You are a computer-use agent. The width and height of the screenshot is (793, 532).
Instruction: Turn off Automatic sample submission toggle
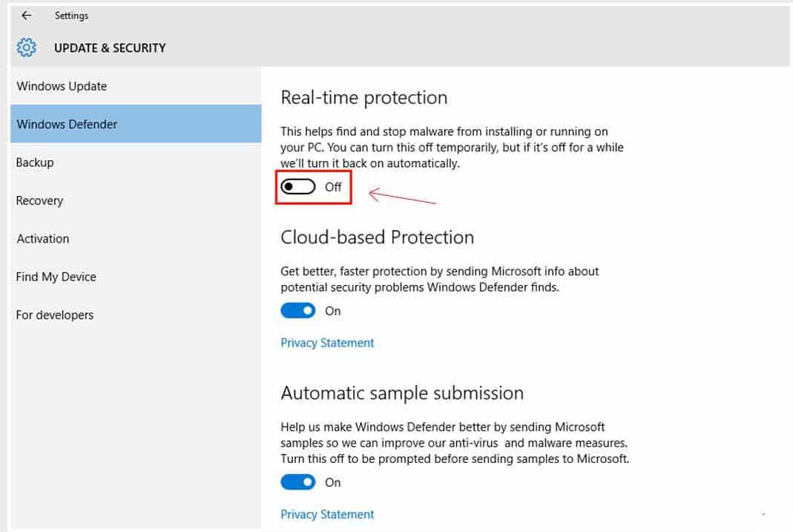298,482
